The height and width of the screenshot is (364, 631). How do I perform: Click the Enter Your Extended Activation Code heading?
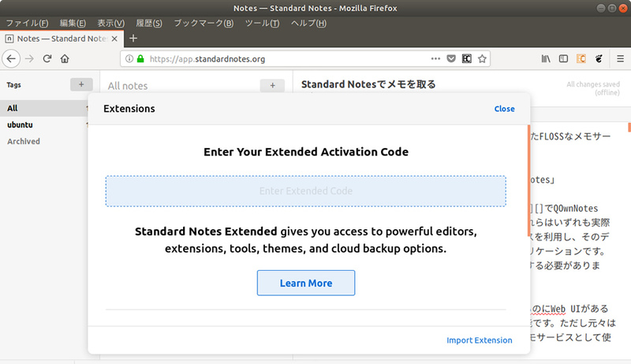pyautogui.click(x=306, y=152)
